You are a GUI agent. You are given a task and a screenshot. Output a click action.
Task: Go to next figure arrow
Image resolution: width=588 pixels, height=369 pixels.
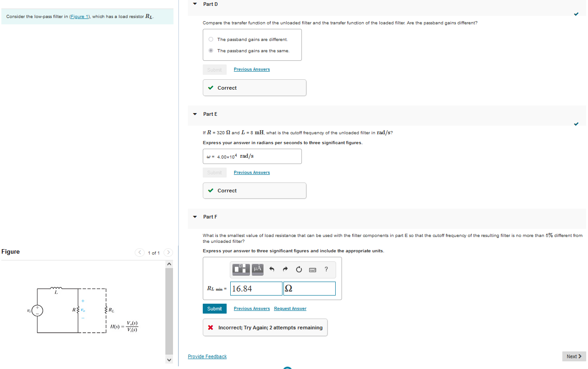coord(169,253)
